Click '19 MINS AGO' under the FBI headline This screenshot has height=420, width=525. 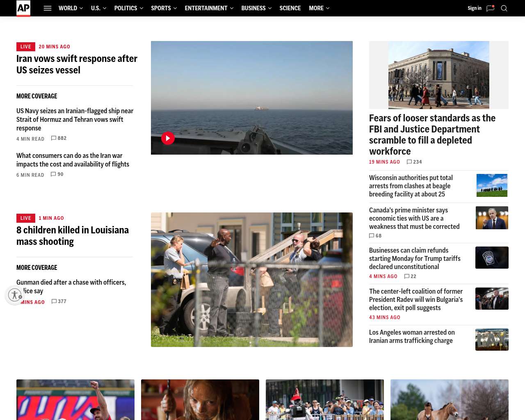[x=384, y=162]
